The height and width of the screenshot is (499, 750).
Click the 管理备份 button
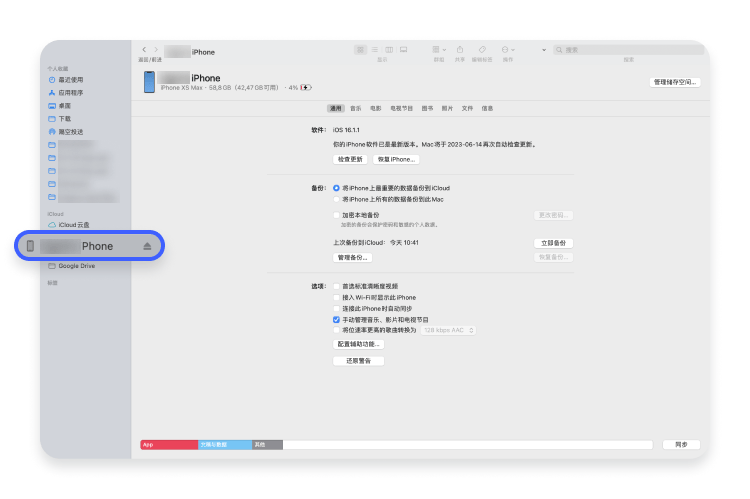pyautogui.click(x=353, y=257)
